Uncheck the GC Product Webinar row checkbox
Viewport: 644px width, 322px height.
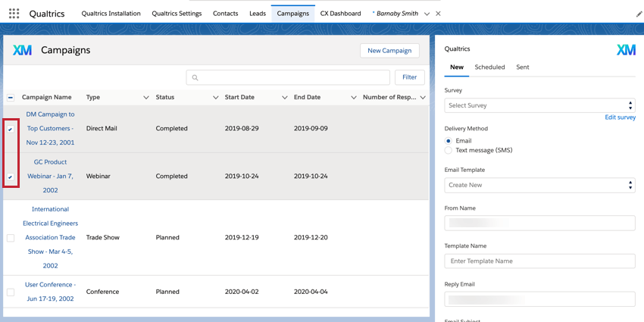[x=11, y=177]
